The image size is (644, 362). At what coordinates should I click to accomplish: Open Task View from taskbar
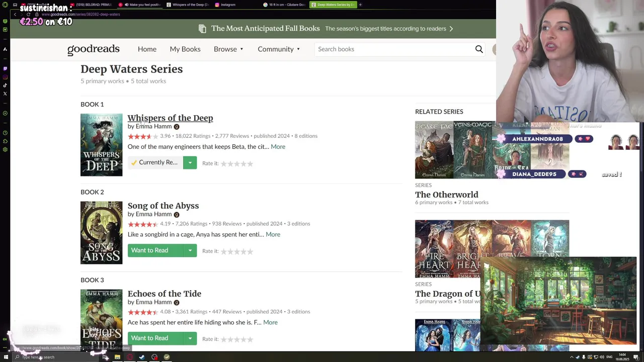pos(105,357)
